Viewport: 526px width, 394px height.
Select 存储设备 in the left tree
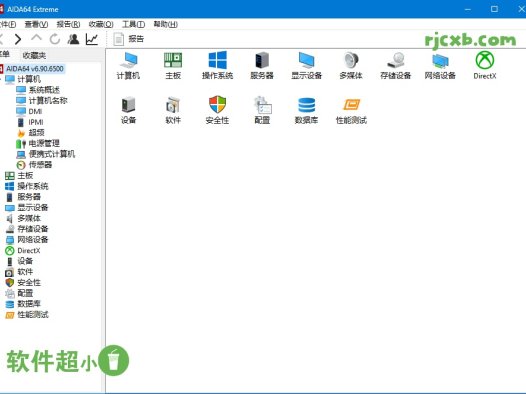27,229
